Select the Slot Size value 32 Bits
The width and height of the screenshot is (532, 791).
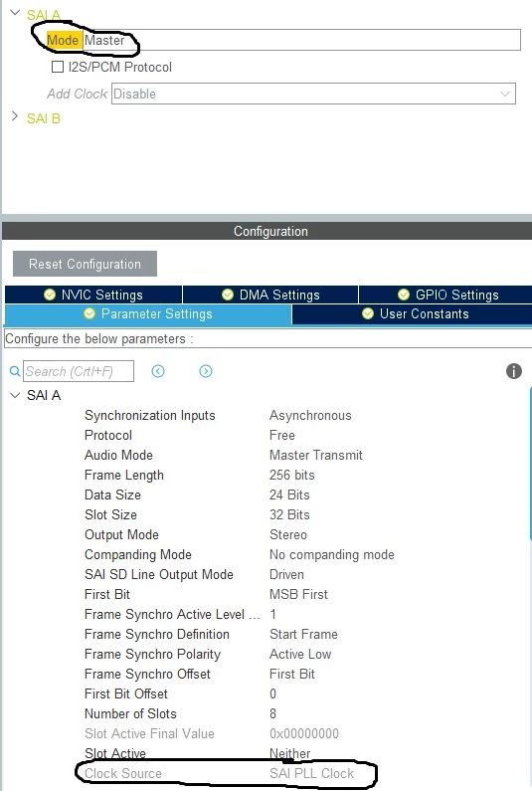[289, 514]
